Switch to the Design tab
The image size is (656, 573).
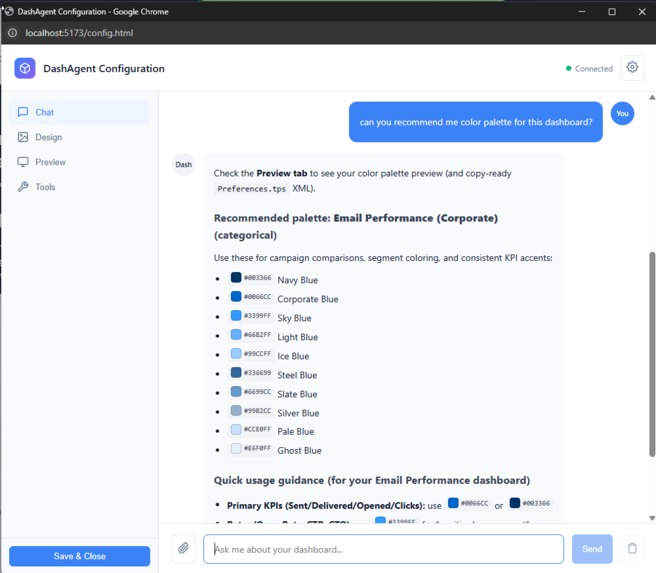point(79,137)
